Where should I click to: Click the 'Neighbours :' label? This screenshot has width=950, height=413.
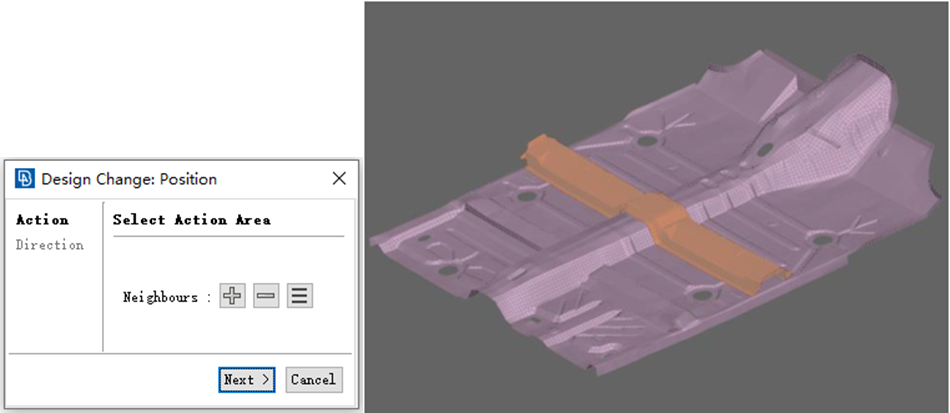tap(167, 297)
